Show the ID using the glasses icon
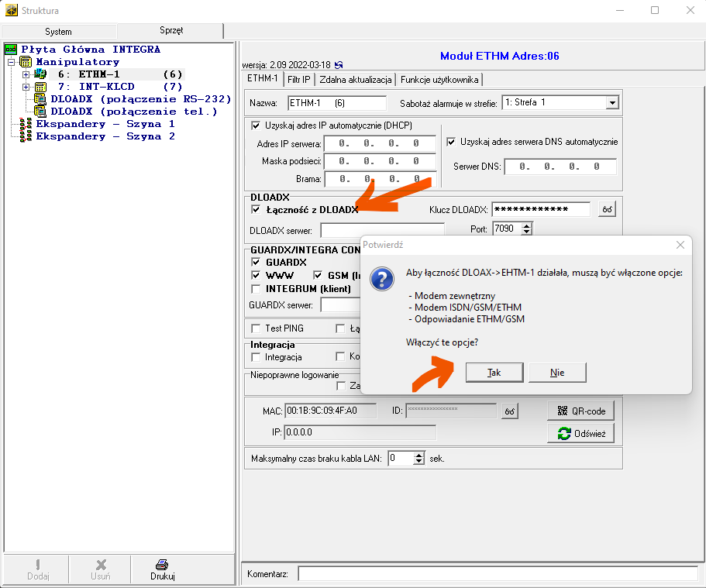Image resolution: width=706 pixels, height=588 pixels. 509,411
